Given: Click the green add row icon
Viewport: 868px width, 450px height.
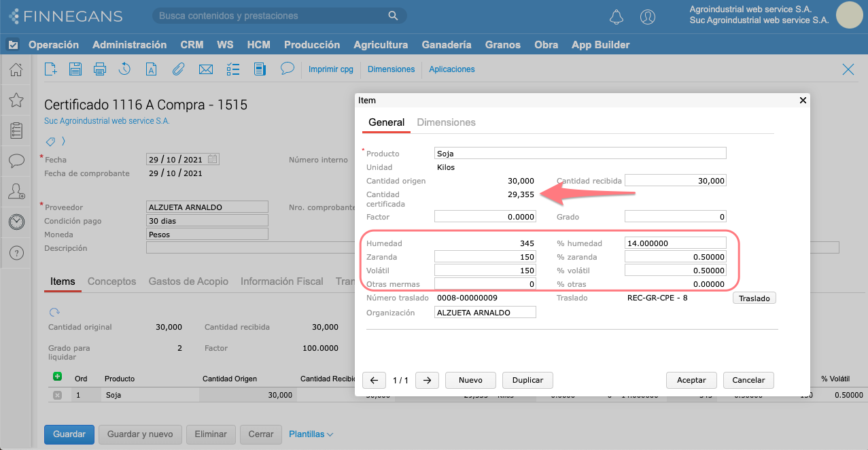Looking at the screenshot, I should [x=57, y=377].
